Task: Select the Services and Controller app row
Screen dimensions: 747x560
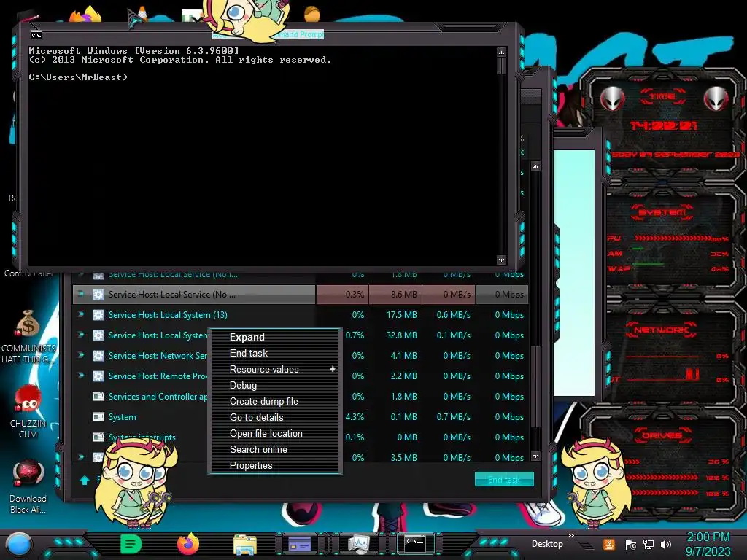Action: tap(300, 396)
